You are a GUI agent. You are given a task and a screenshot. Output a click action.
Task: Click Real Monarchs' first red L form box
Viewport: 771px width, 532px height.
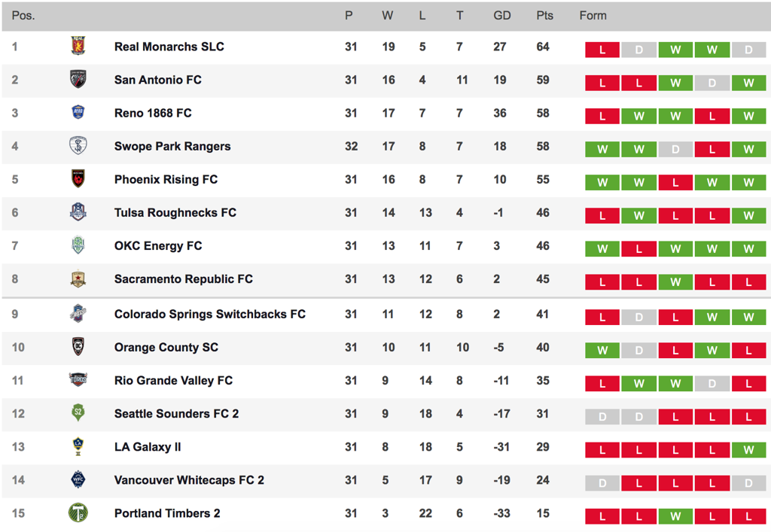(602, 50)
